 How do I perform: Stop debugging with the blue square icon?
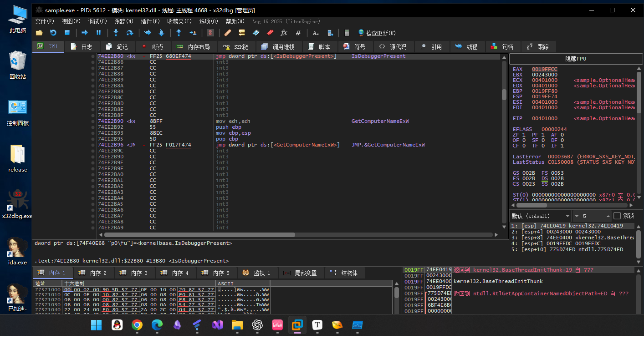click(67, 33)
